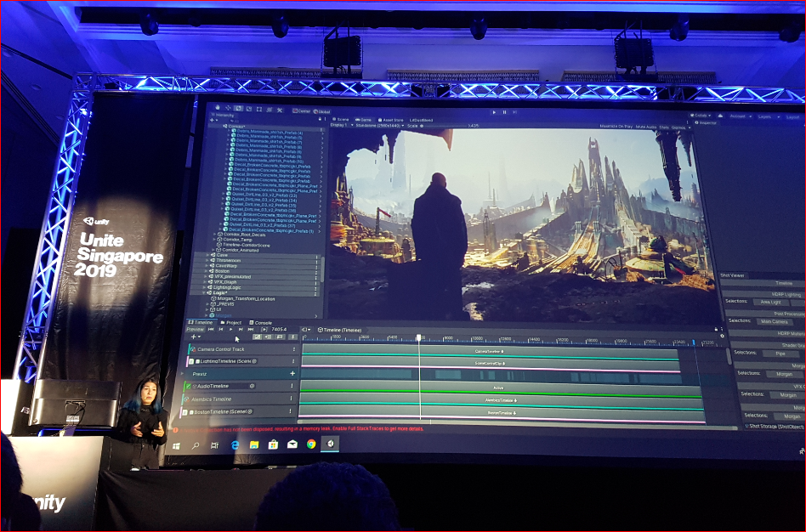
Task: Expand the Cave scene in Hierarchy
Action: (x=207, y=255)
